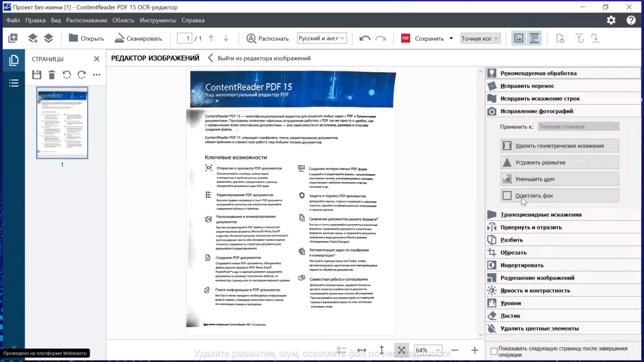Toggle the text pane view icon
Screen dimensions: 644x362
(x=534, y=38)
